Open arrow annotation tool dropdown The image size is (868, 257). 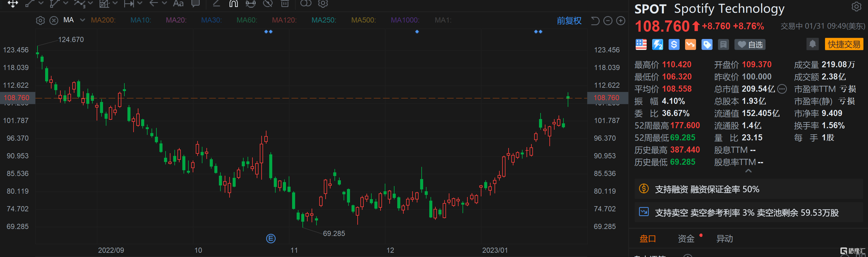(x=164, y=3)
